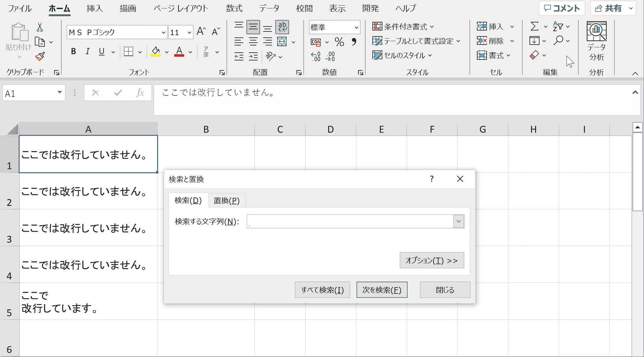This screenshot has width=644, height=357.
Task: Switch to the データ ribbon tab
Action: [x=269, y=8]
